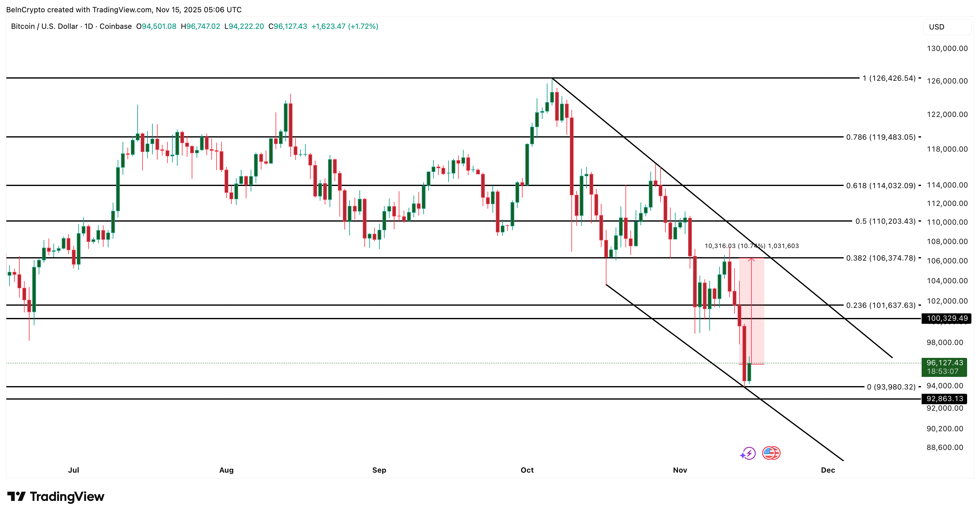The width and height of the screenshot is (980, 515).
Task: Click the TradingView logo
Action: [x=56, y=496]
